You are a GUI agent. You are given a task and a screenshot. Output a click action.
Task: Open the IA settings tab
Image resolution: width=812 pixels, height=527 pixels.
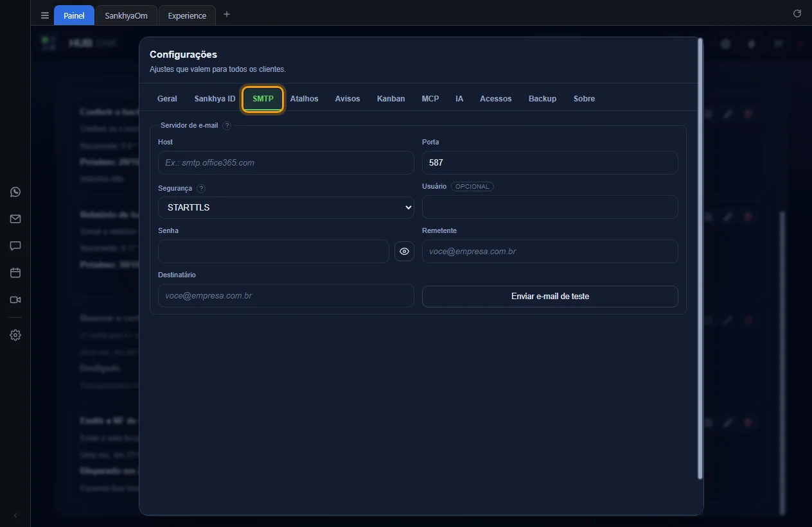(x=459, y=99)
